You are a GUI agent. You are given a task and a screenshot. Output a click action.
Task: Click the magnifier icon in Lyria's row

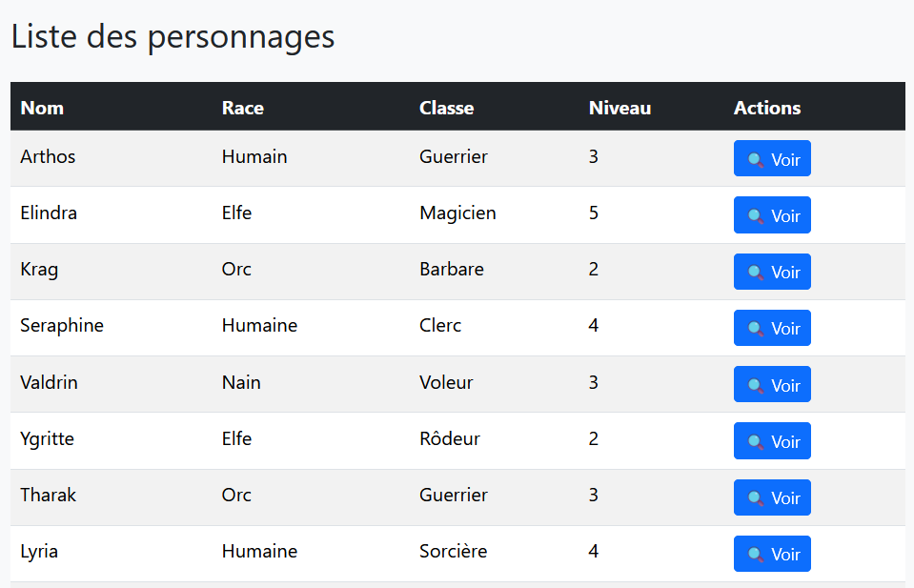click(756, 555)
